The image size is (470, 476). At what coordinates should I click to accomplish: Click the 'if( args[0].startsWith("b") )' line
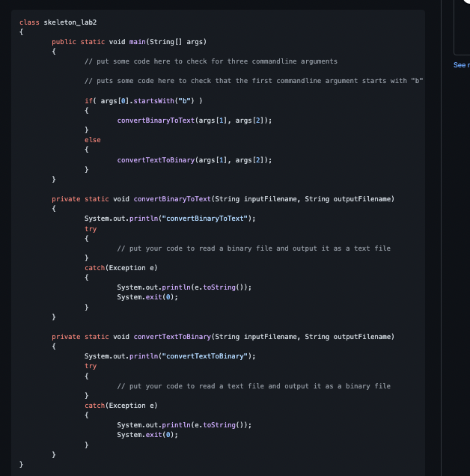[143, 101]
